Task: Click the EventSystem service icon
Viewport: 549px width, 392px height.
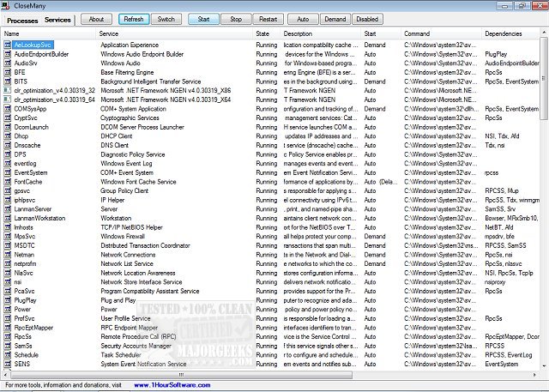Action: click(x=8, y=172)
